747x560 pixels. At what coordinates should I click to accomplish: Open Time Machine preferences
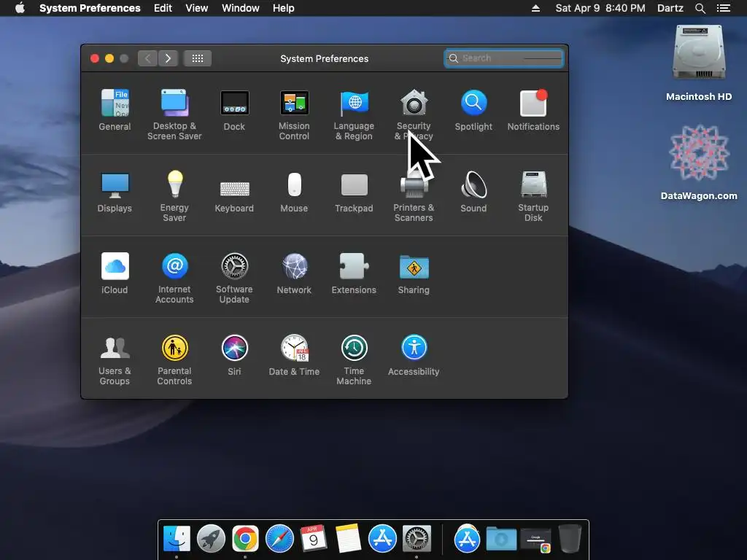click(x=354, y=359)
